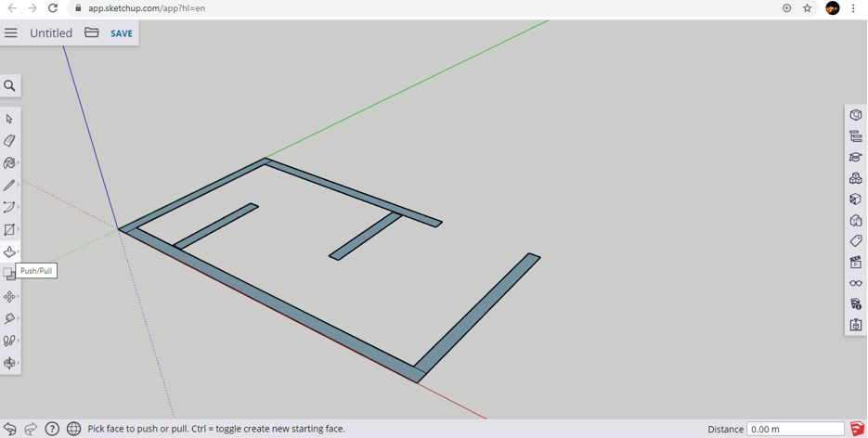Open the Materials panel
The width and height of the screenshot is (868, 438).
point(856,200)
